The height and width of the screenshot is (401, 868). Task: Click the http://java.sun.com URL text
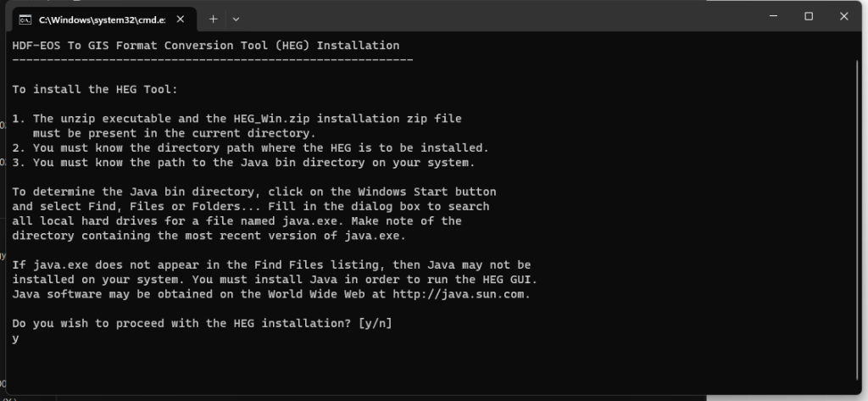point(461,295)
